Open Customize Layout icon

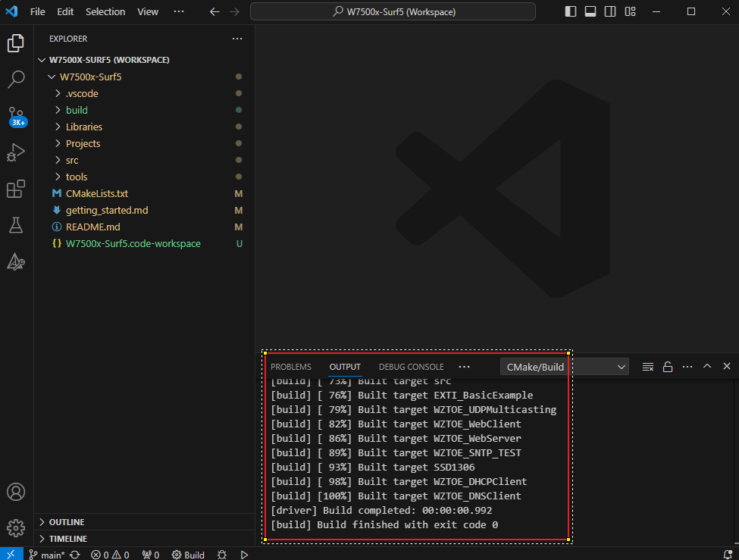[x=630, y=12]
